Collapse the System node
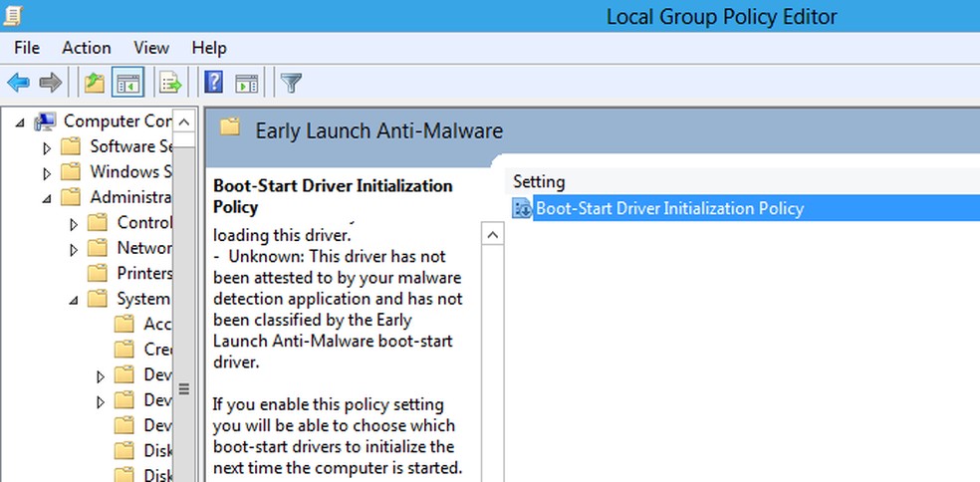The image size is (980, 482). coord(74,301)
